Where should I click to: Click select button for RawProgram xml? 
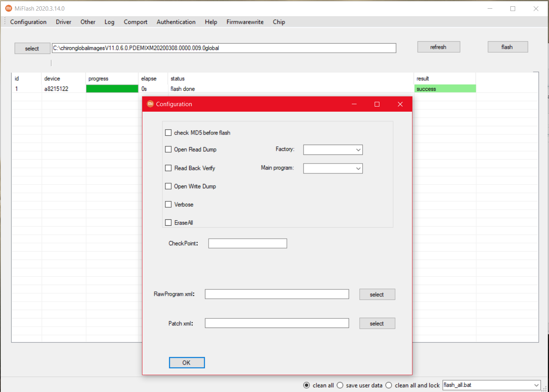[x=377, y=294]
